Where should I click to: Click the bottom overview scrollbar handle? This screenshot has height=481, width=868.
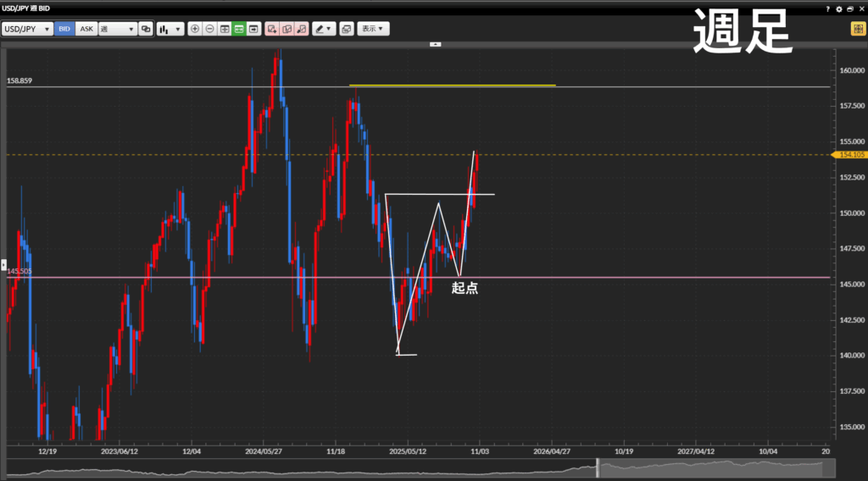click(598, 467)
